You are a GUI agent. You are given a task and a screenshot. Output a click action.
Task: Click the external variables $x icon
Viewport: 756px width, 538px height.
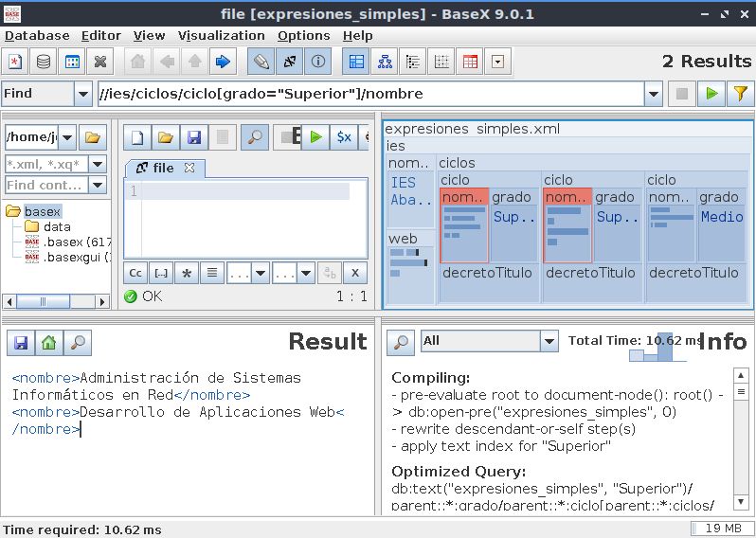344,137
